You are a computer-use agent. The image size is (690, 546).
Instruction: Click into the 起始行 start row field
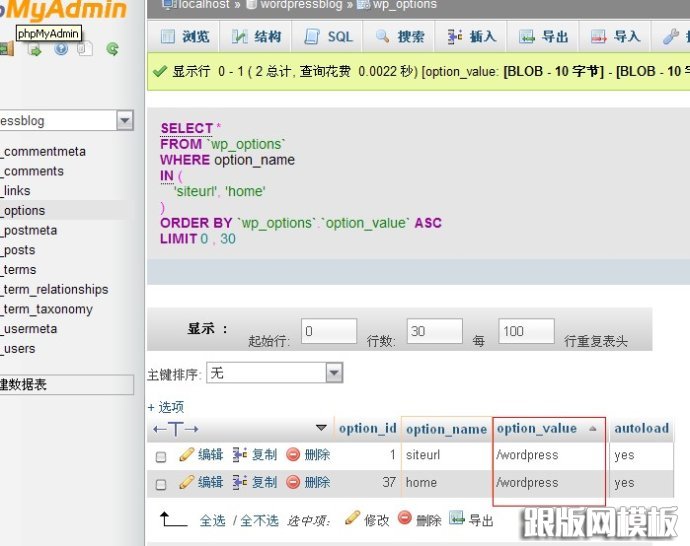[x=329, y=331]
